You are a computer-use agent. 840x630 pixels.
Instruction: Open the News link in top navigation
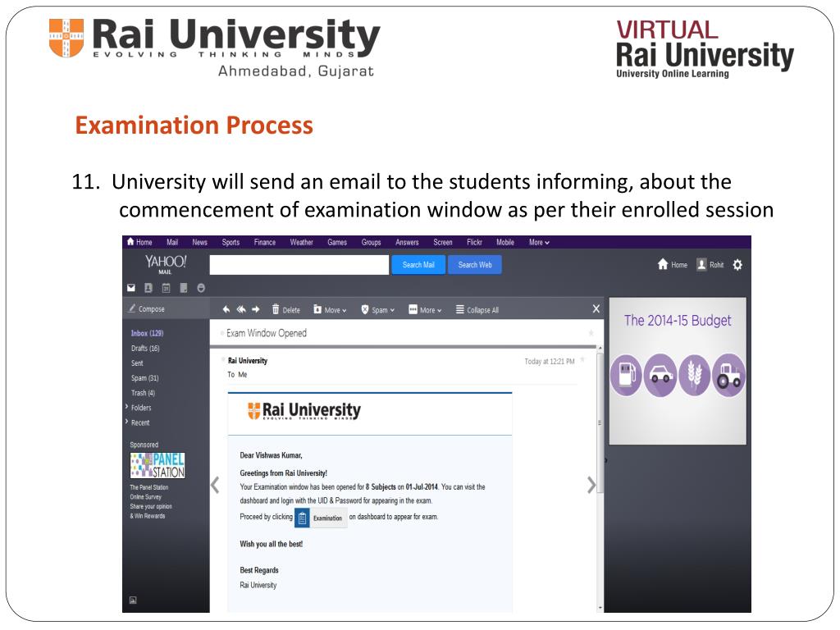(x=200, y=242)
